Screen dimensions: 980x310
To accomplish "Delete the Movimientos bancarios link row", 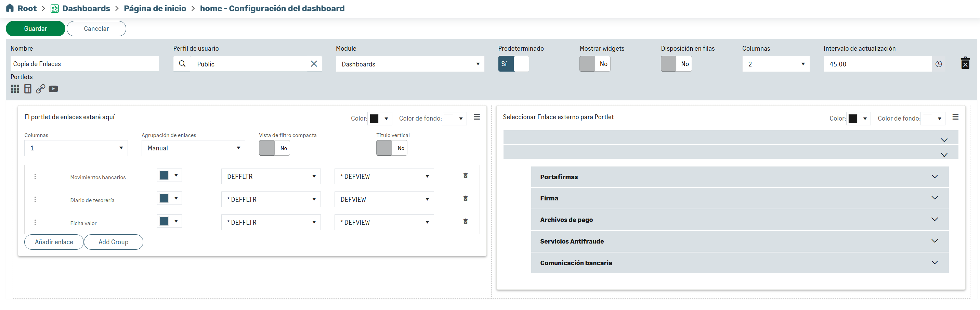I will pos(465,176).
